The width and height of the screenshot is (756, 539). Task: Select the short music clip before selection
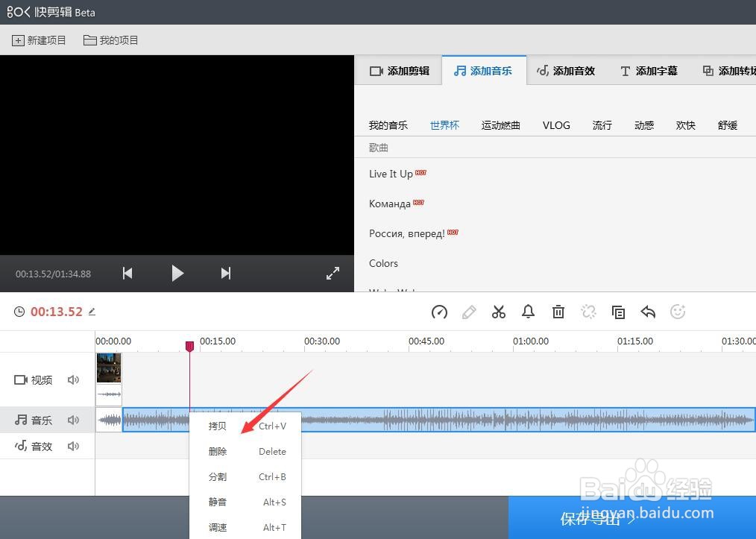pos(109,420)
